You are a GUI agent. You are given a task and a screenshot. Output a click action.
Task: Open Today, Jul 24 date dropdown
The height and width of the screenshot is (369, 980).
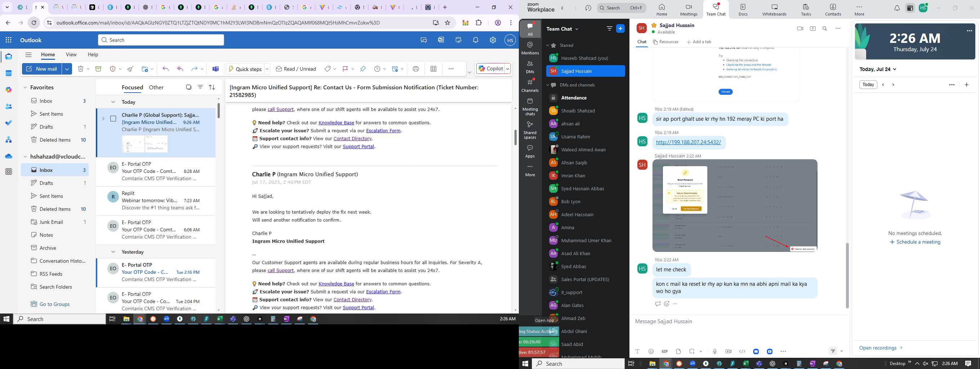(878, 69)
